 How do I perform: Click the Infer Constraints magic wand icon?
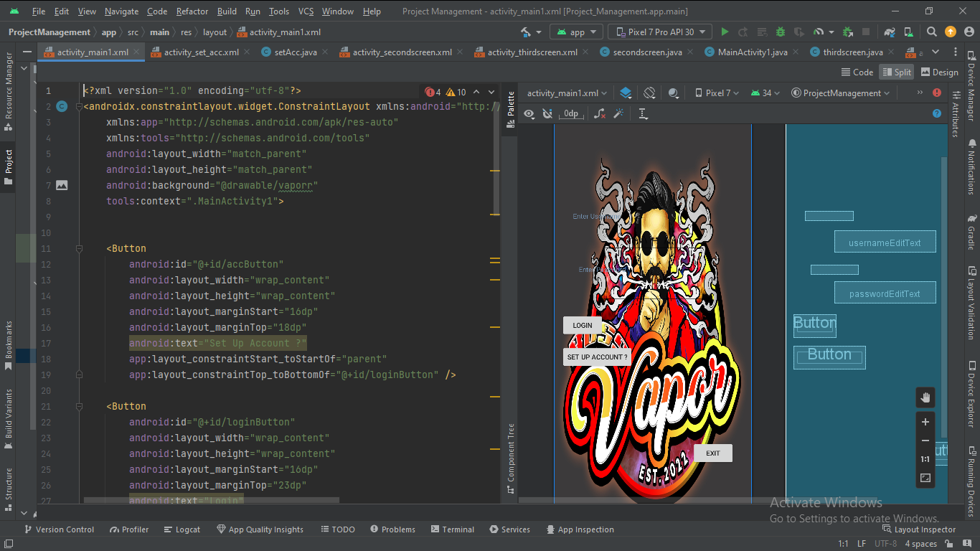point(618,113)
